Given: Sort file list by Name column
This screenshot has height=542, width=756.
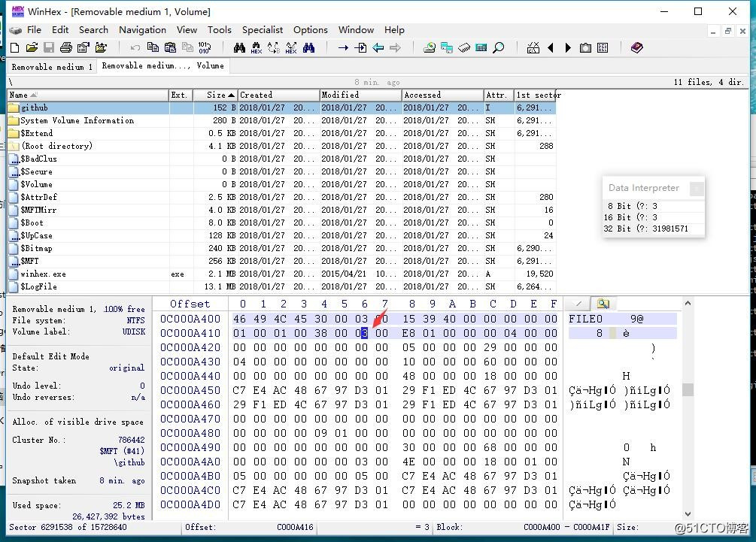Looking at the screenshot, I should (x=88, y=95).
